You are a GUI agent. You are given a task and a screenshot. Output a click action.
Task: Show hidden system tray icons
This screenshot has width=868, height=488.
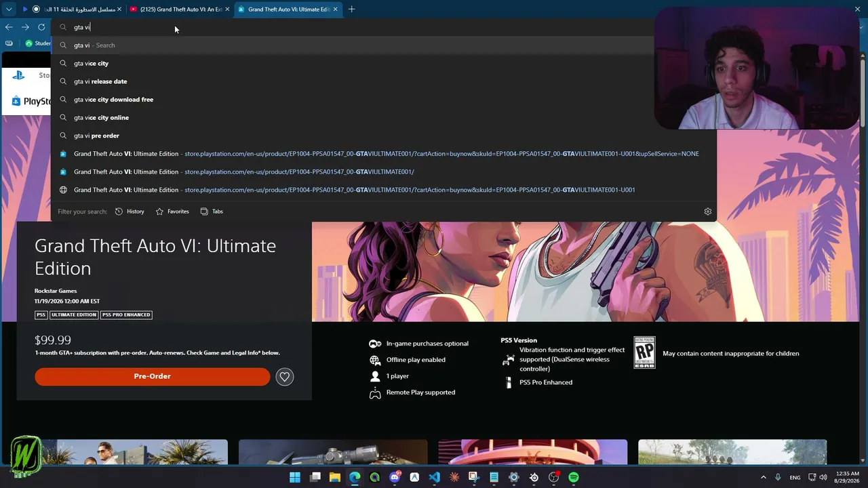pos(763,478)
